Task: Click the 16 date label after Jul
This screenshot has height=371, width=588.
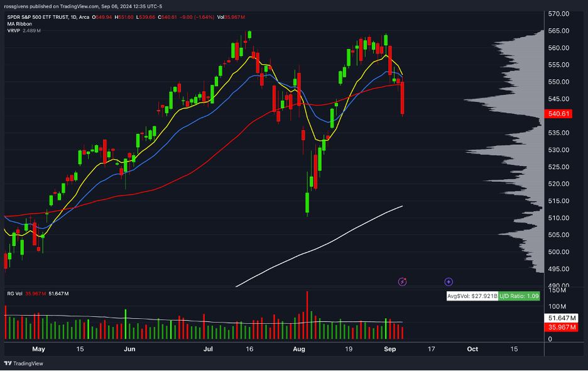Action: [x=249, y=349]
